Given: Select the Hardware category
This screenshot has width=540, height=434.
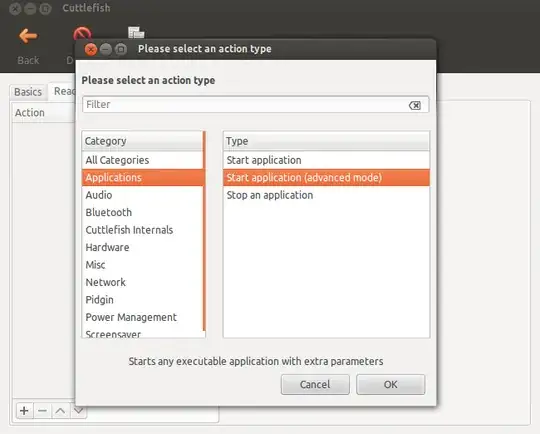Looking at the screenshot, I should click(143, 247).
